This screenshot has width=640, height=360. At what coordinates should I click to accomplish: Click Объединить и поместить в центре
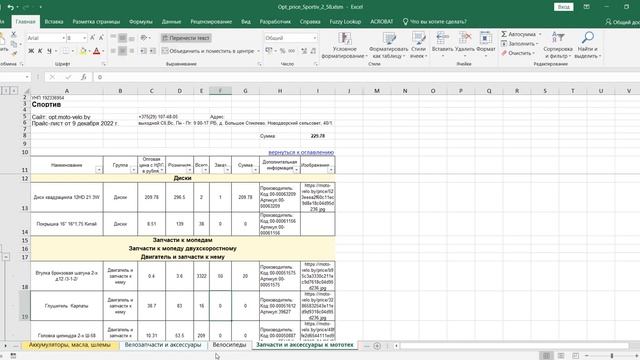pyautogui.click(x=208, y=51)
